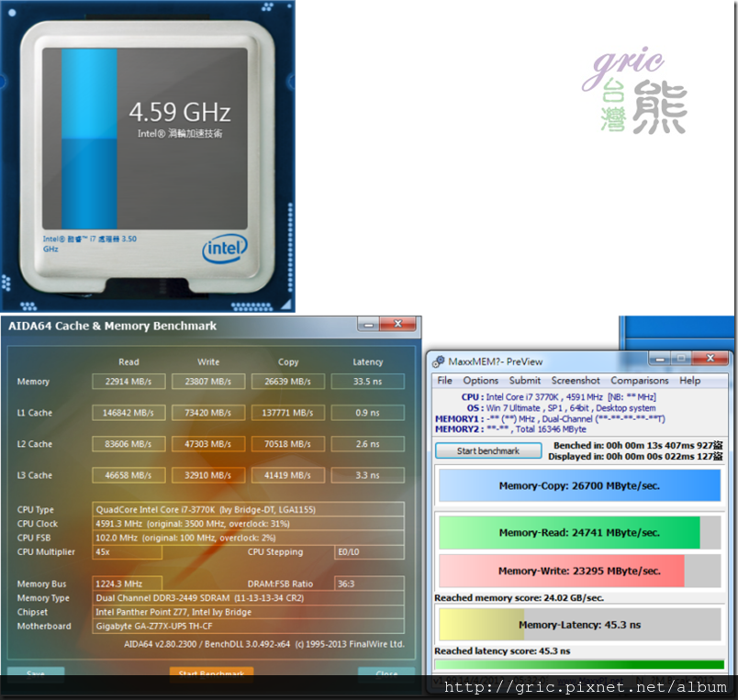The height and width of the screenshot is (700, 738).
Task: Click the disabled maximize button of MaxxMEM
Action: coord(680,359)
